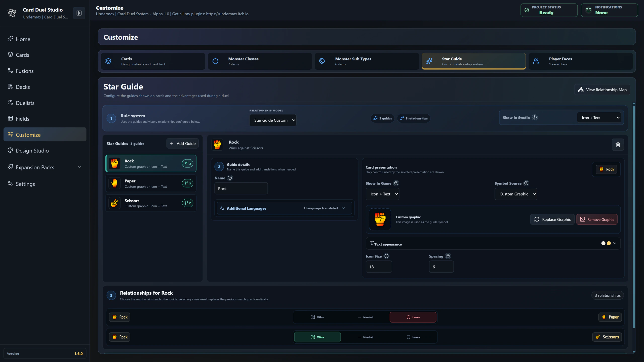
Task: Open help for Icon Size
Action: (387, 256)
